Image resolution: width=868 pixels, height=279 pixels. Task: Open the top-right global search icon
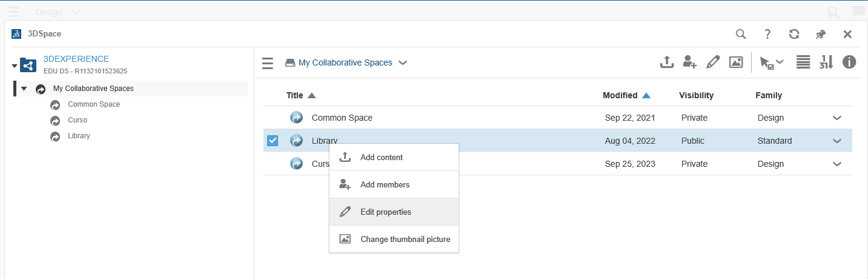coord(834,12)
